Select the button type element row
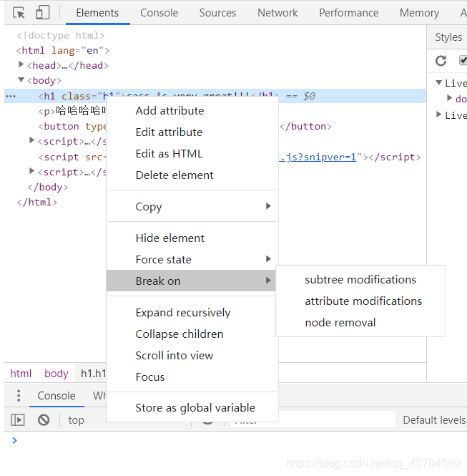Screen dimensions: 467x476 72,126
